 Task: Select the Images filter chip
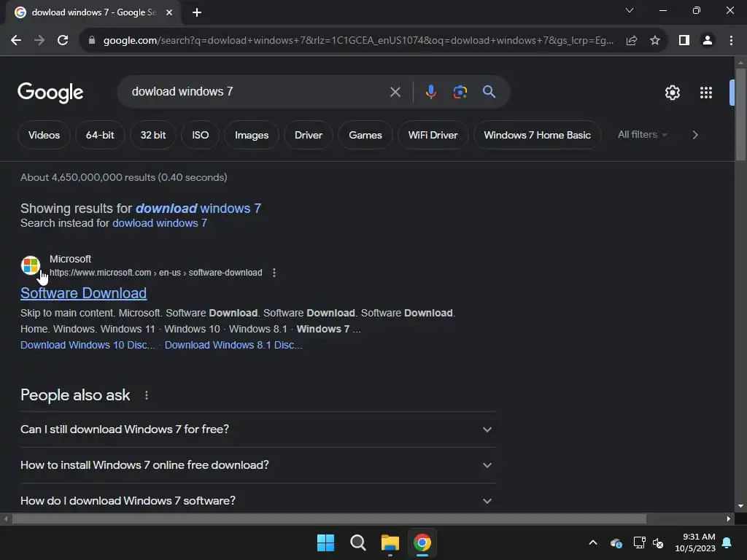coord(252,135)
